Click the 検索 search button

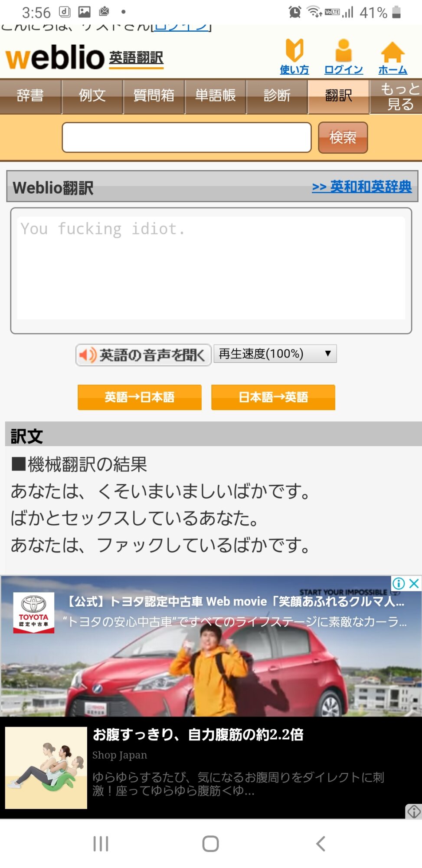[343, 138]
